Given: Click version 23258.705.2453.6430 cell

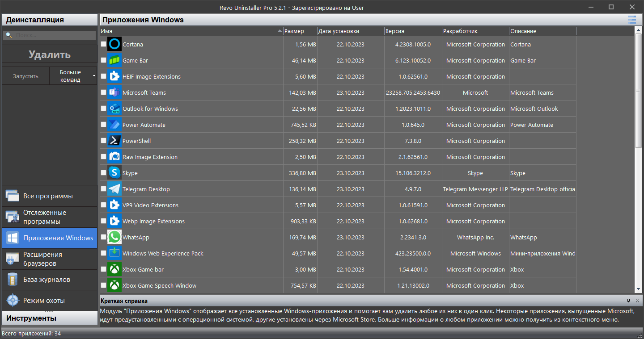Looking at the screenshot, I should point(413,92).
